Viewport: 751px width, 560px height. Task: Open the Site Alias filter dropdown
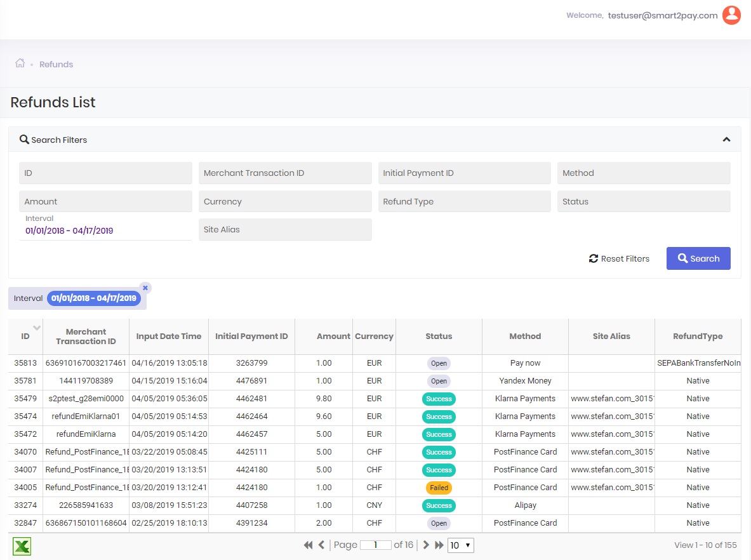click(285, 229)
